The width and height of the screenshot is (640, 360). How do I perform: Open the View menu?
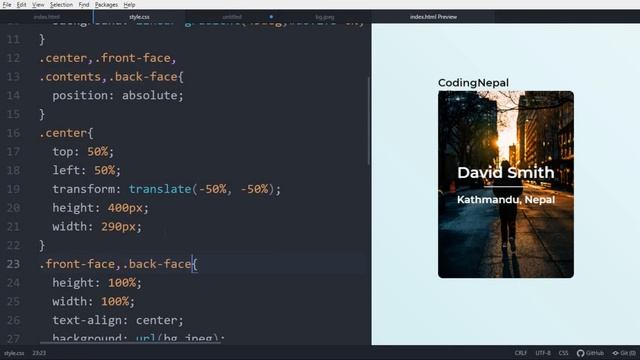click(x=38, y=5)
